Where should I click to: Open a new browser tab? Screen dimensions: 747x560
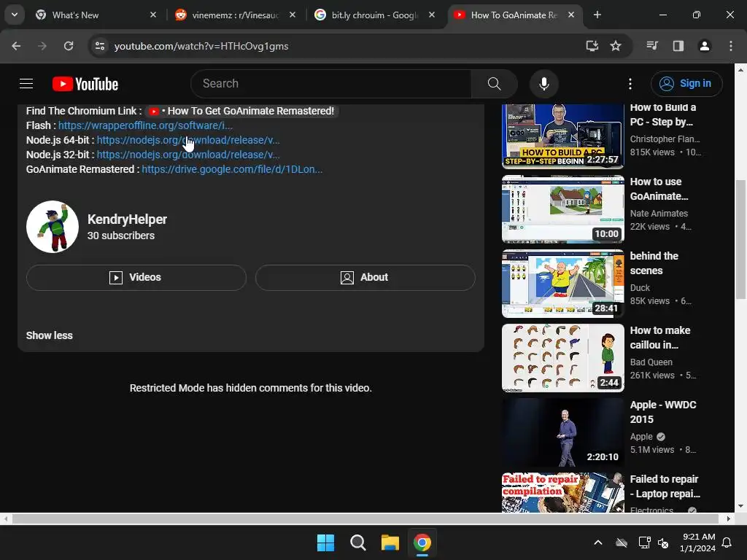pos(597,15)
